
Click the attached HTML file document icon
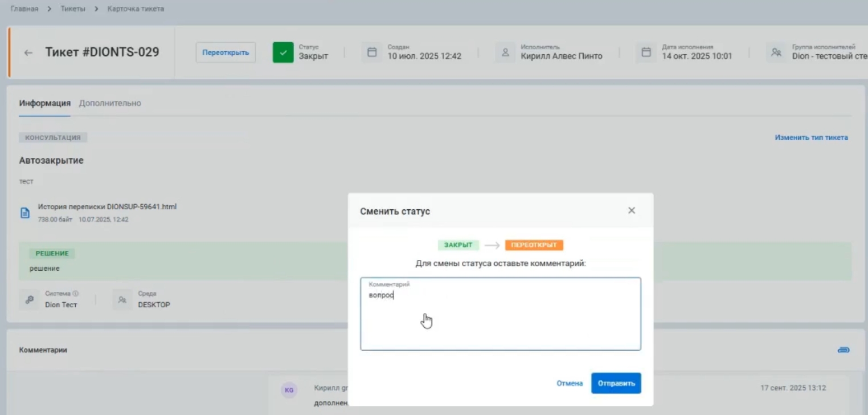pyautogui.click(x=25, y=213)
